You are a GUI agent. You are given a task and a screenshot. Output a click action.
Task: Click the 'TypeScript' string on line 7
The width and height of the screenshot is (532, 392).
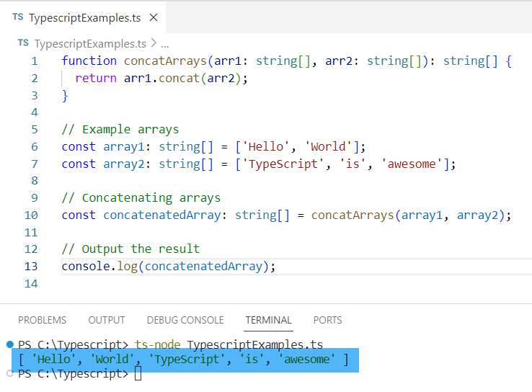tap(283, 164)
